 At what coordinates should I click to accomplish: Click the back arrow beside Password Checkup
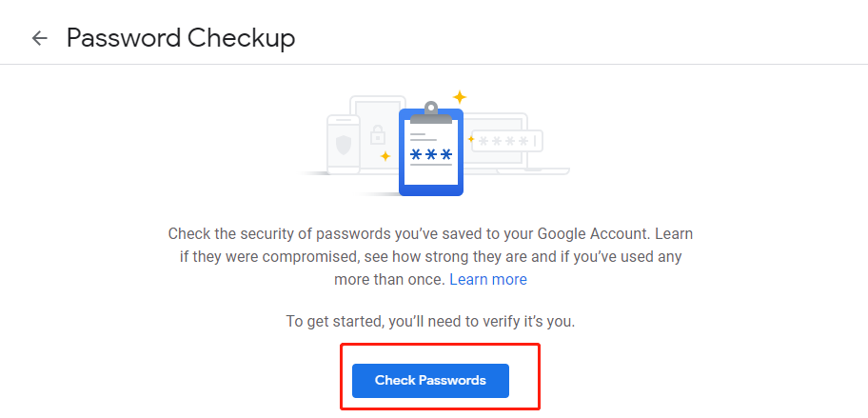39,38
